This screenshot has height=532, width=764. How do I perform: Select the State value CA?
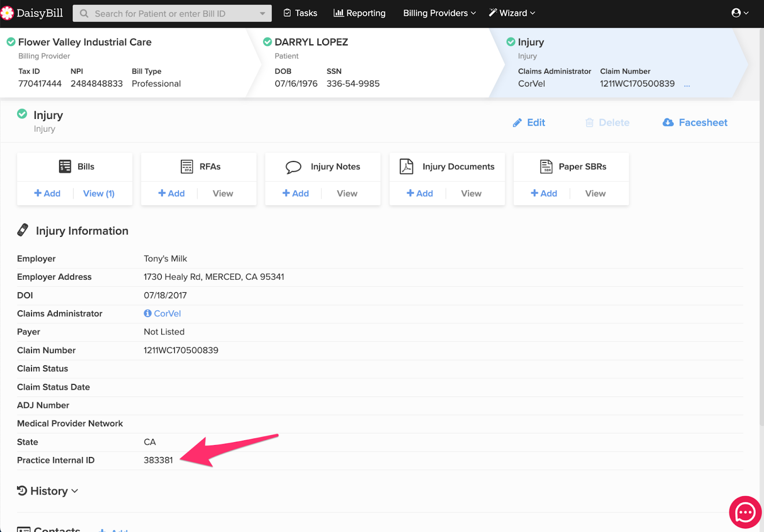tap(149, 442)
